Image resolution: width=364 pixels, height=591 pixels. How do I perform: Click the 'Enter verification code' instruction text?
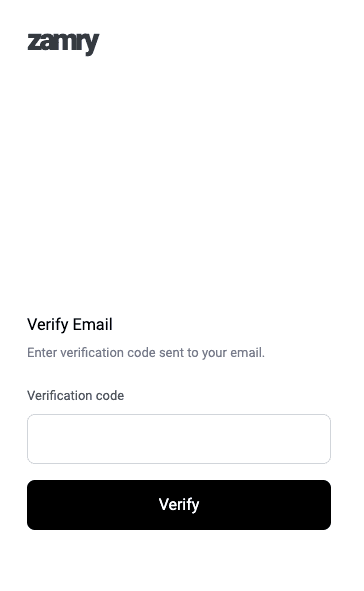click(x=146, y=353)
